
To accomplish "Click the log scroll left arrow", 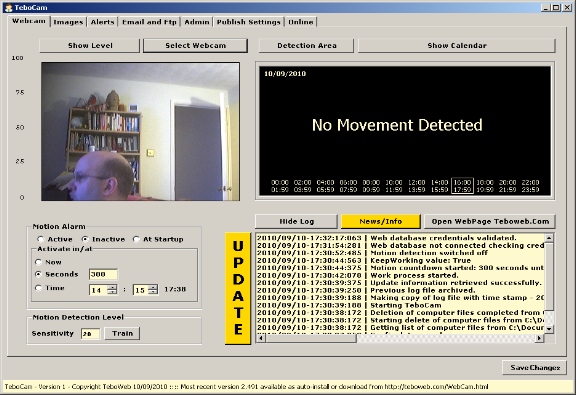I will click(x=260, y=338).
